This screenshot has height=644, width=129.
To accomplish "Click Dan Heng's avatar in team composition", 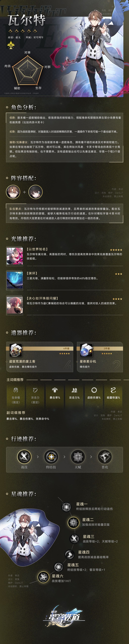I will click(36, 192).
